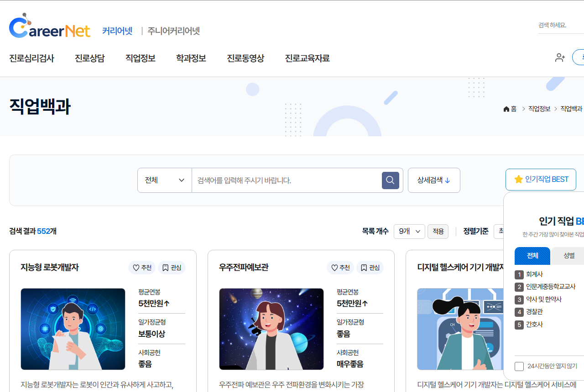The image size is (584, 392).
Task: Click the search magnifier button
Action: coord(390,181)
